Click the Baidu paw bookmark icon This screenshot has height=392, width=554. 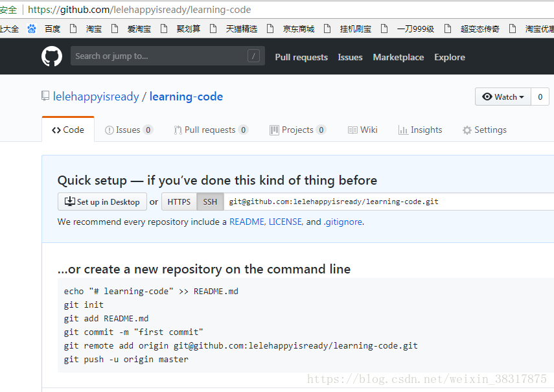(32, 29)
